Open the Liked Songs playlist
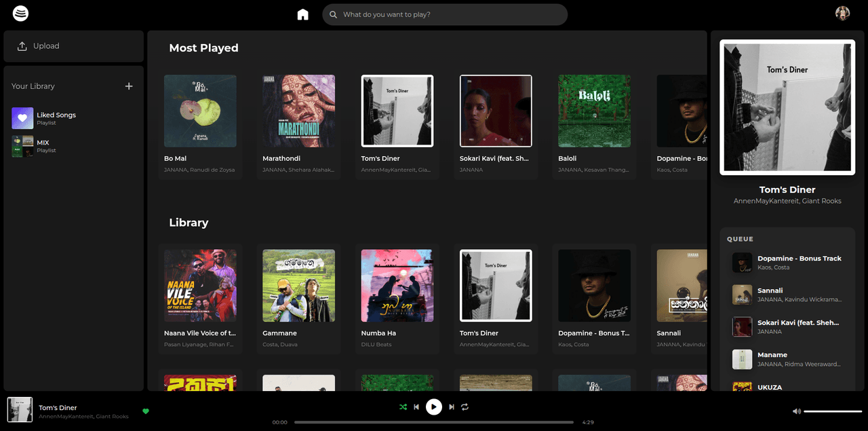The image size is (868, 431). [73, 118]
